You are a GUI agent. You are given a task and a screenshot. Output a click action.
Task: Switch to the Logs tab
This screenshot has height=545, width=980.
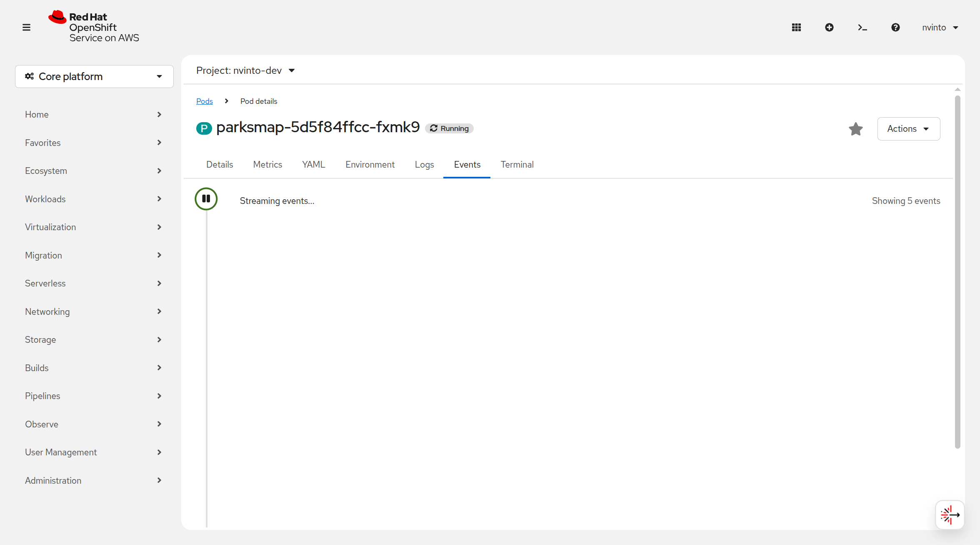coord(424,165)
